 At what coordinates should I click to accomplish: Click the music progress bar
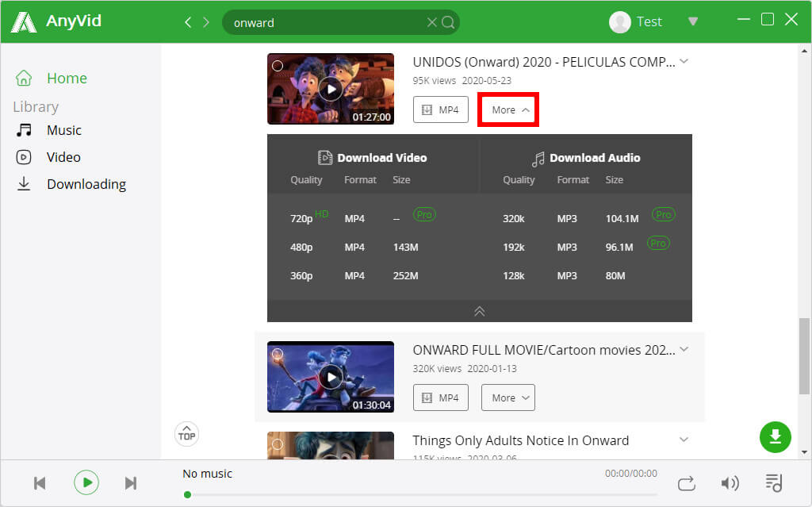pyautogui.click(x=422, y=494)
